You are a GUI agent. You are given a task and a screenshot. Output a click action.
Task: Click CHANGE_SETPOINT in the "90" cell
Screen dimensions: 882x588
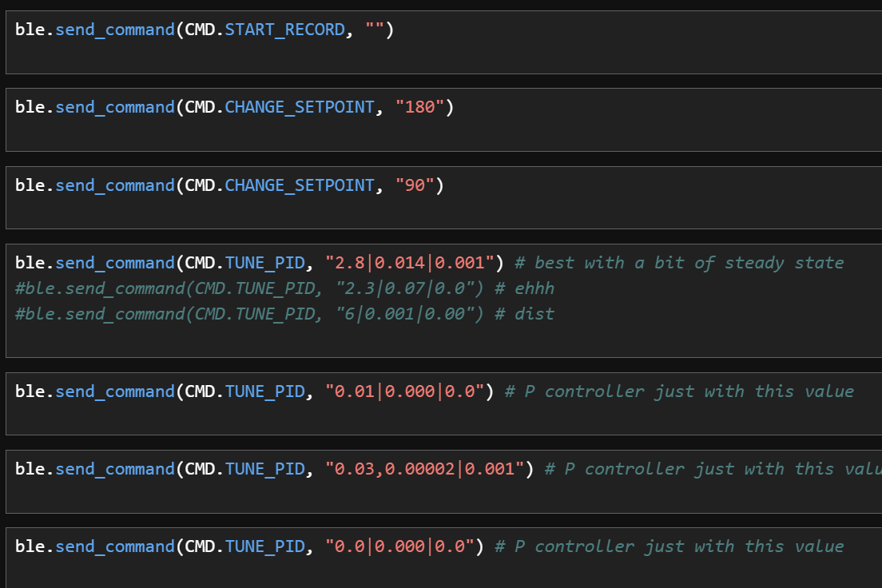300,185
